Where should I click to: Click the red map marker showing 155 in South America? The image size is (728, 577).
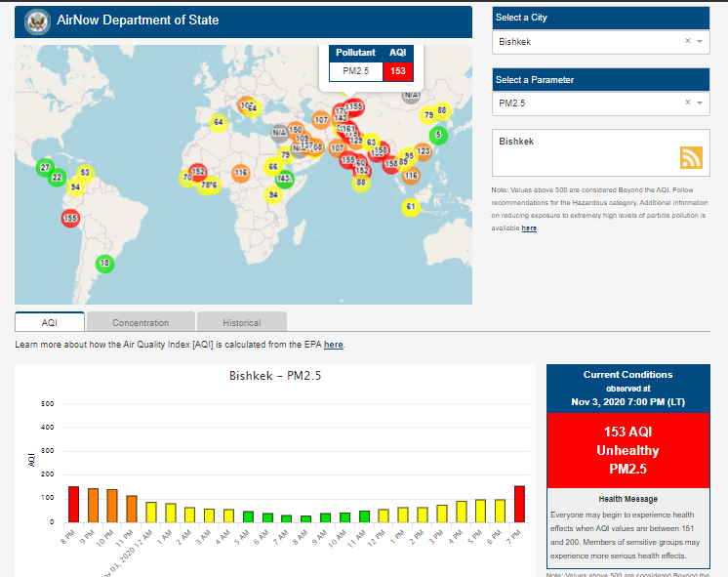click(70, 218)
